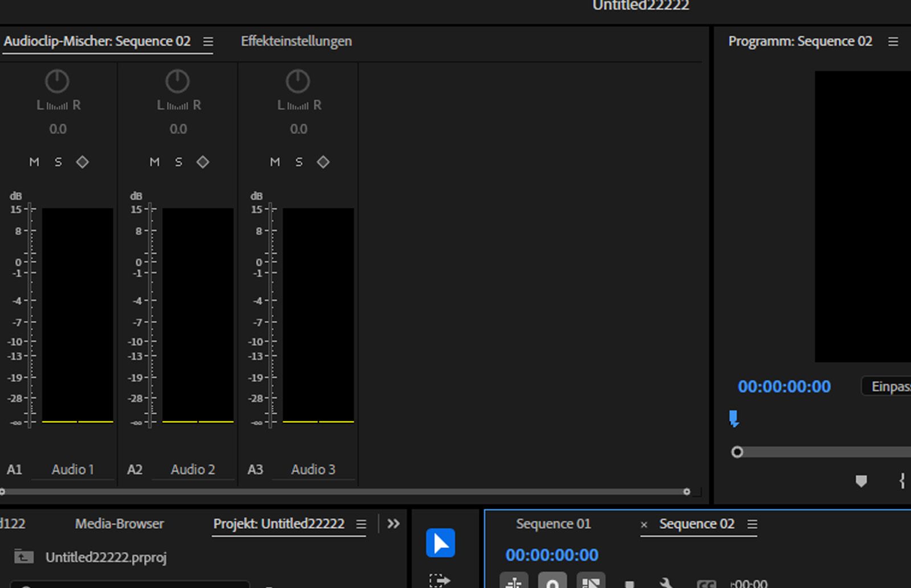Viewport: 911px width, 588px height.
Task: Switch to the Effekteinstellungen tab
Action: pos(296,41)
